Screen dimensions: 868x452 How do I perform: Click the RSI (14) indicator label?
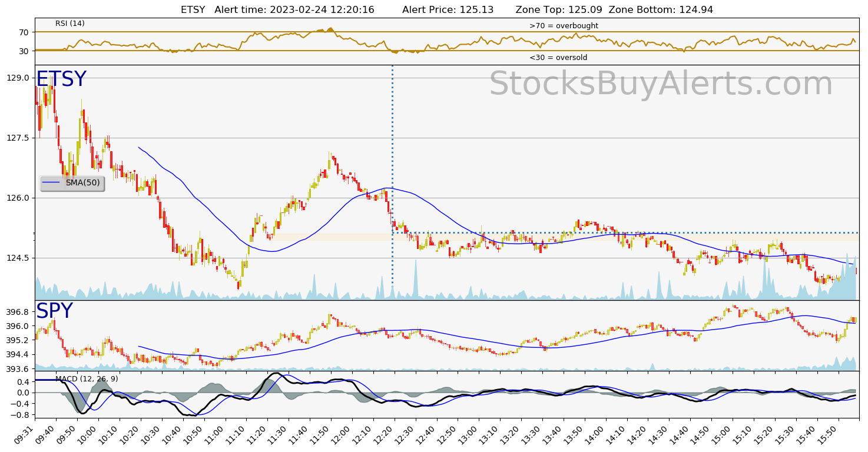pyautogui.click(x=70, y=24)
